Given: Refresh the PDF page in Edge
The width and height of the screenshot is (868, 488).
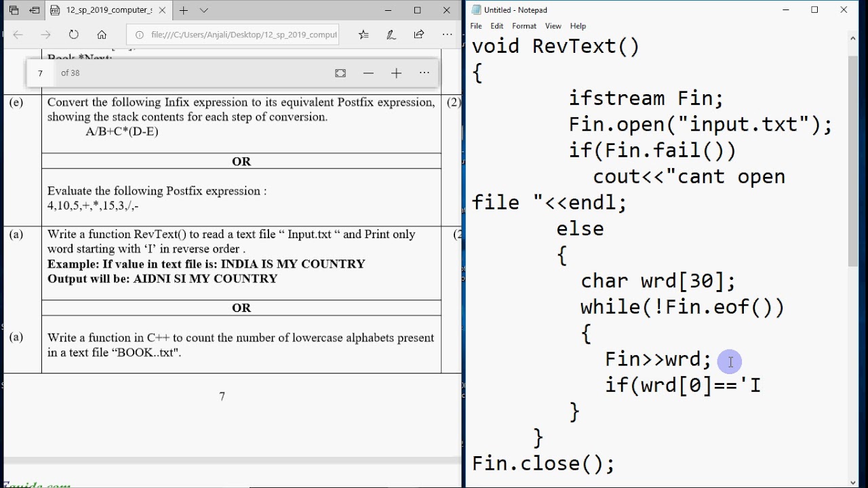Looking at the screenshot, I should tap(74, 35).
